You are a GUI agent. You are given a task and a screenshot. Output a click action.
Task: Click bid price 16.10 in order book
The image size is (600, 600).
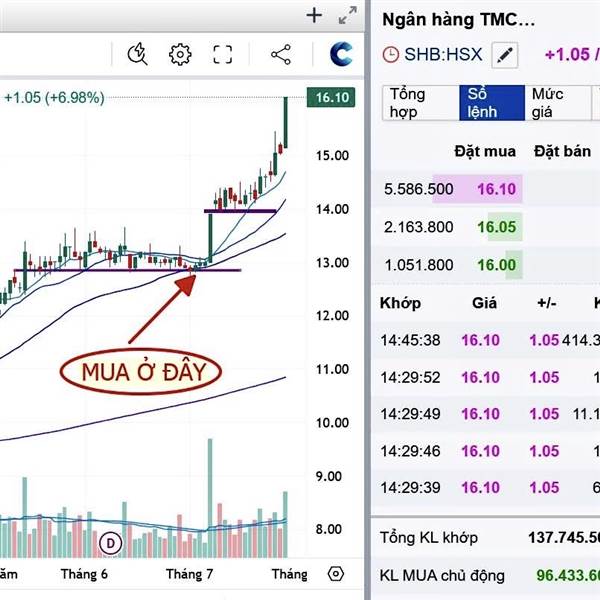[x=496, y=189]
